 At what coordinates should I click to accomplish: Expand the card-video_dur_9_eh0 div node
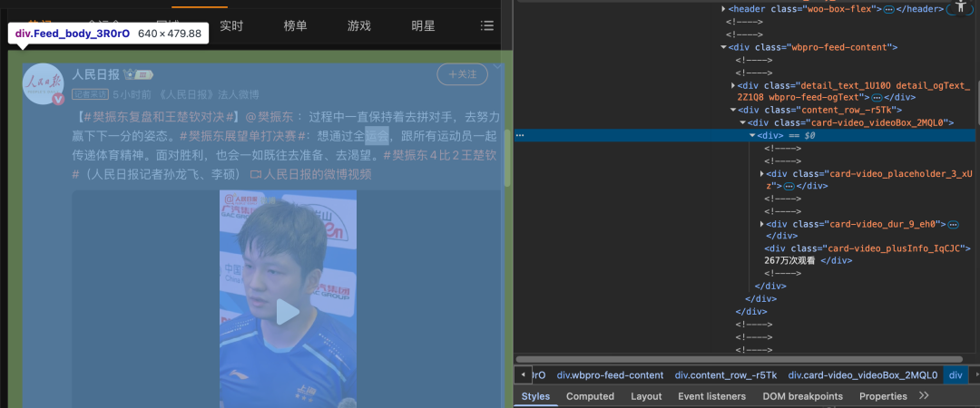pos(761,224)
